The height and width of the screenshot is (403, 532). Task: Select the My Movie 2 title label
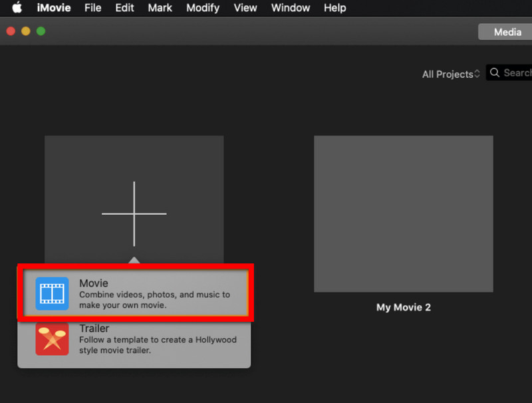tap(404, 307)
